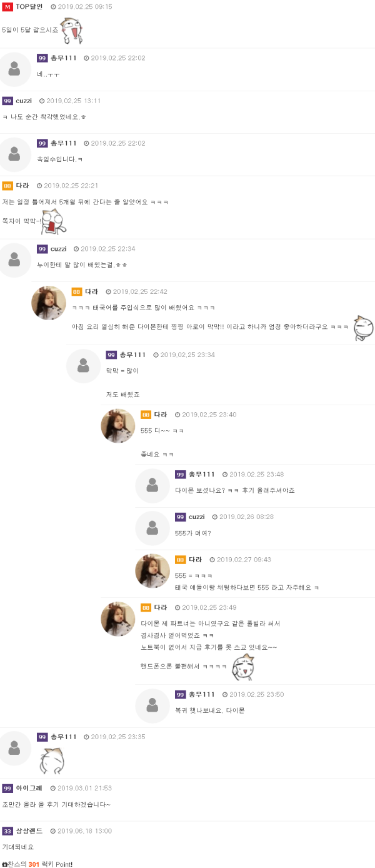Click the orange 88 badge on 다라's 22:21 comment
The image size is (375, 868).
point(7,186)
